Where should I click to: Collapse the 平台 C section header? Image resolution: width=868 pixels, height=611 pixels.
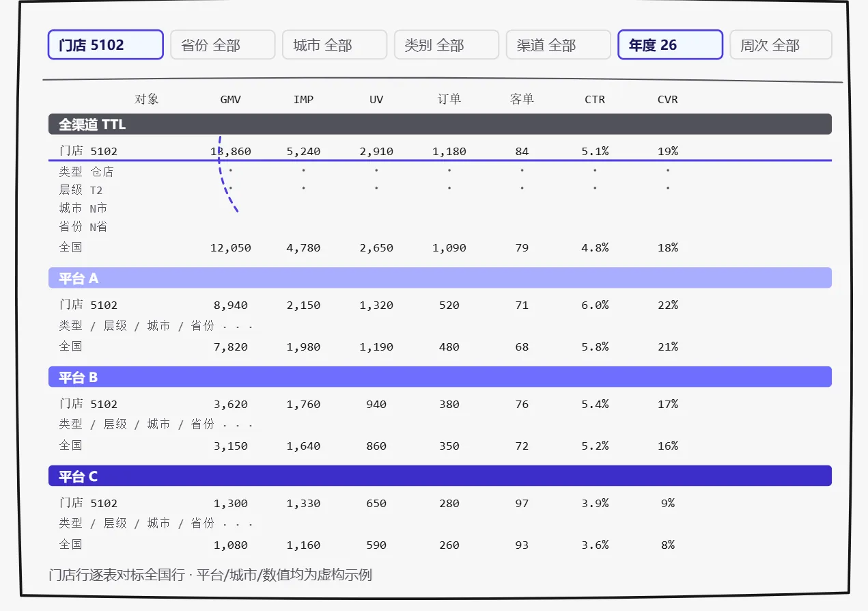pos(440,476)
